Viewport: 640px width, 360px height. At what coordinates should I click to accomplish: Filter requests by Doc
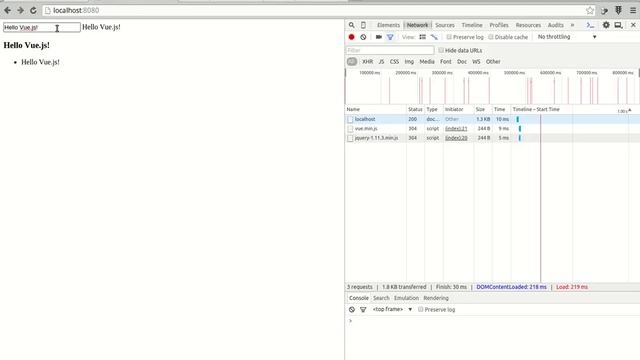(462, 62)
